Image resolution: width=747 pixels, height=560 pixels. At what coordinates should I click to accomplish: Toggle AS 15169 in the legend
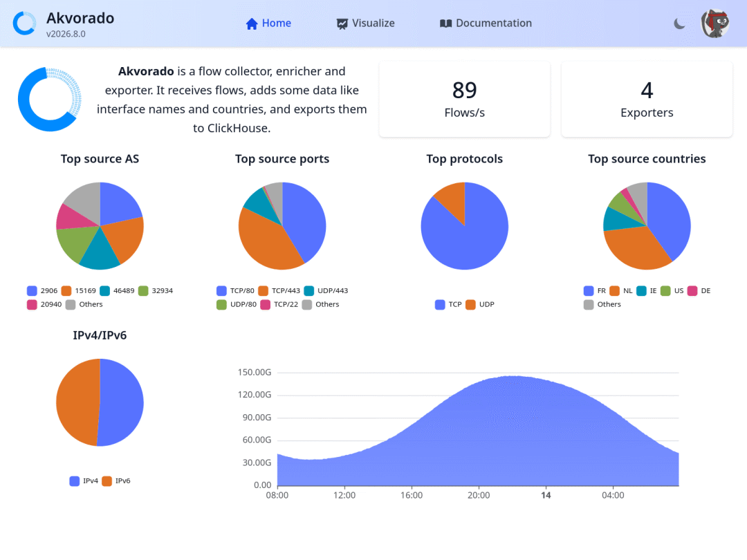pyautogui.click(x=79, y=290)
